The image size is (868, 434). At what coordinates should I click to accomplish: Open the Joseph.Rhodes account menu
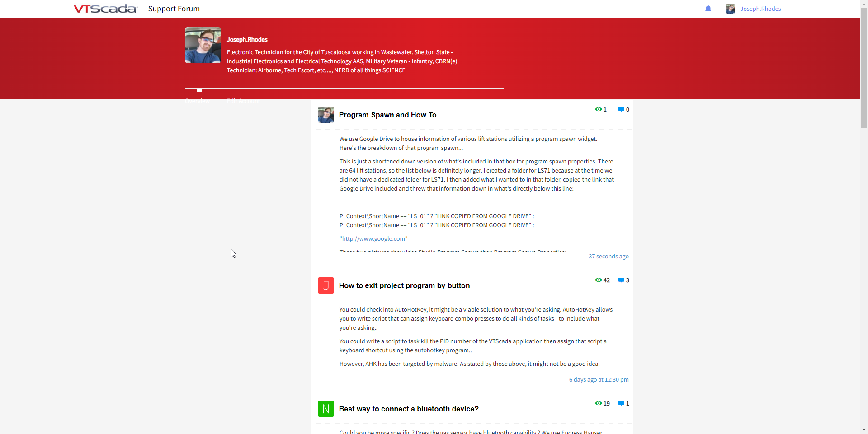tap(760, 9)
